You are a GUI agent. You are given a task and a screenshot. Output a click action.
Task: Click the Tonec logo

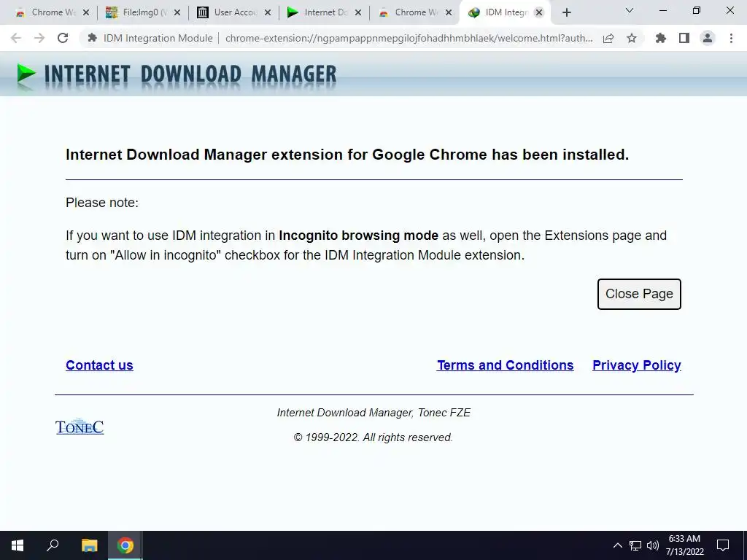pyautogui.click(x=80, y=427)
